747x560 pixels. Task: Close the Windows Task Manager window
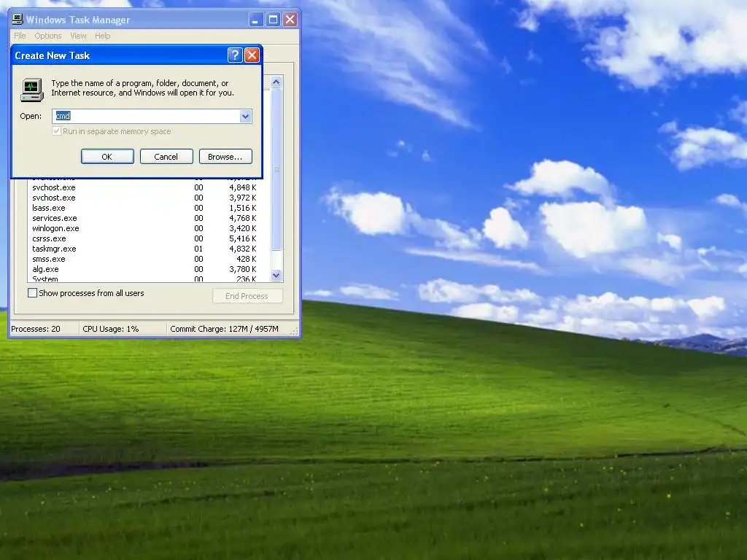pyautogui.click(x=290, y=20)
